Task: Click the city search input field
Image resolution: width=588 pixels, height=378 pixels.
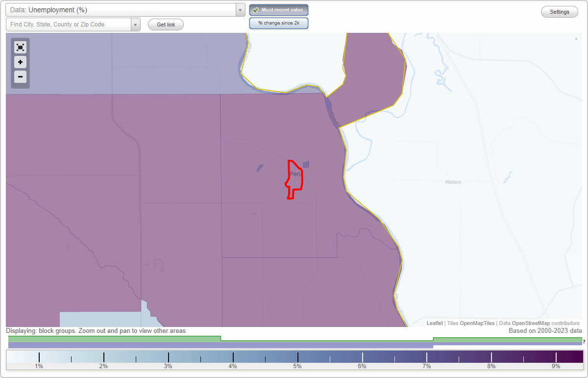Action: 69,25
